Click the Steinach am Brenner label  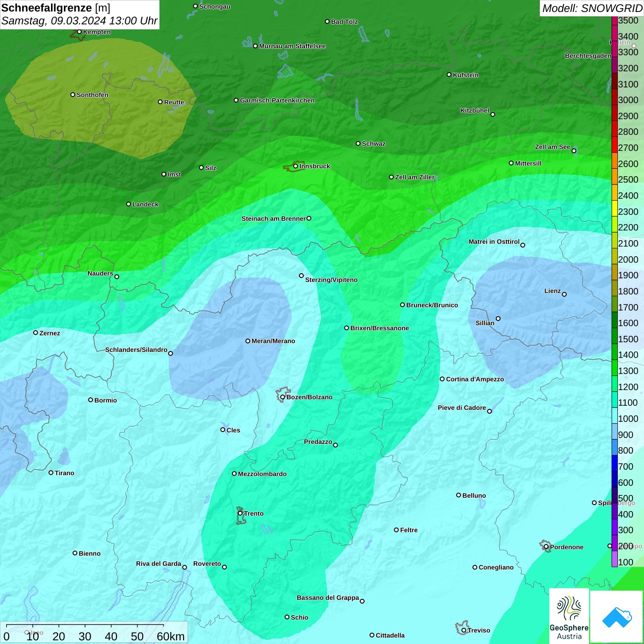point(274,218)
